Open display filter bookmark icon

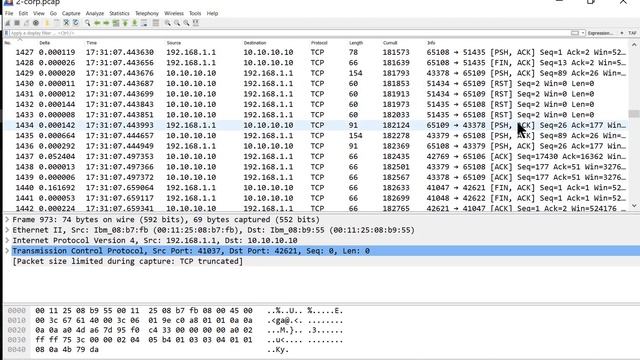pos(7,33)
